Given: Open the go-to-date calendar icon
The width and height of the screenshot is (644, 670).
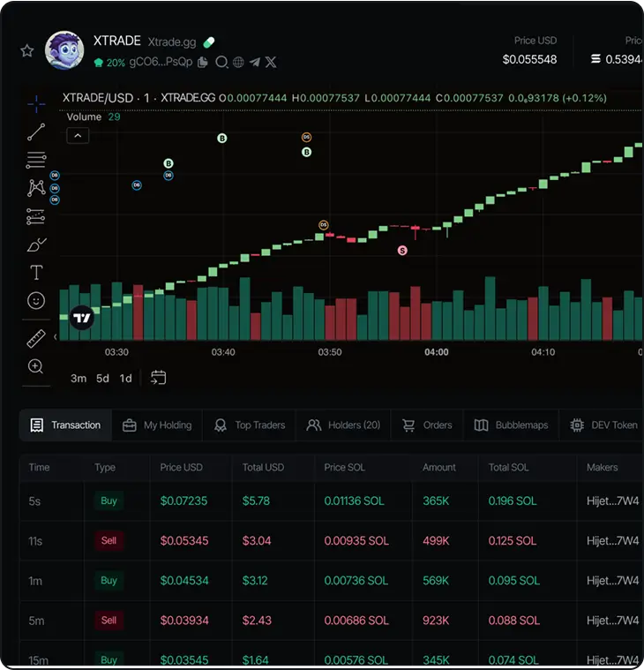Looking at the screenshot, I should [158, 378].
